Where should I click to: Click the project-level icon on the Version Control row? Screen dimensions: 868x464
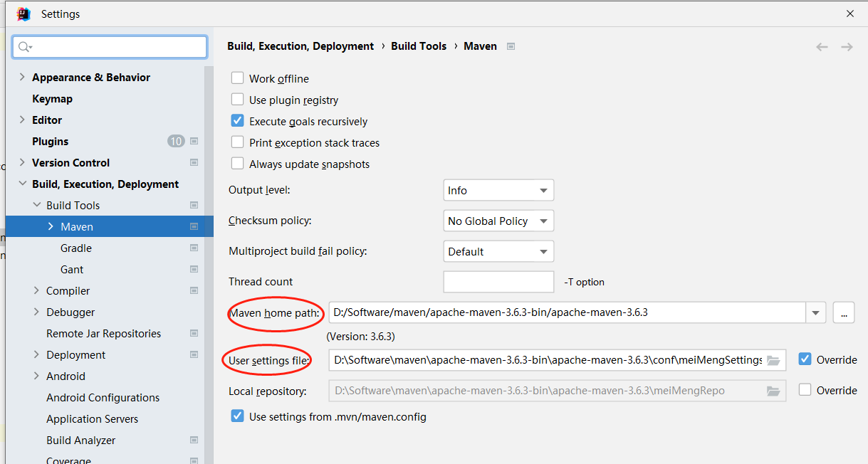coord(194,162)
